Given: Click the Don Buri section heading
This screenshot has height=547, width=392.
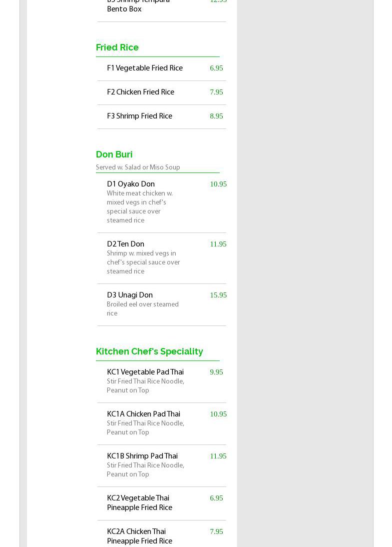Looking at the screenshot, I should click(114, 154).
